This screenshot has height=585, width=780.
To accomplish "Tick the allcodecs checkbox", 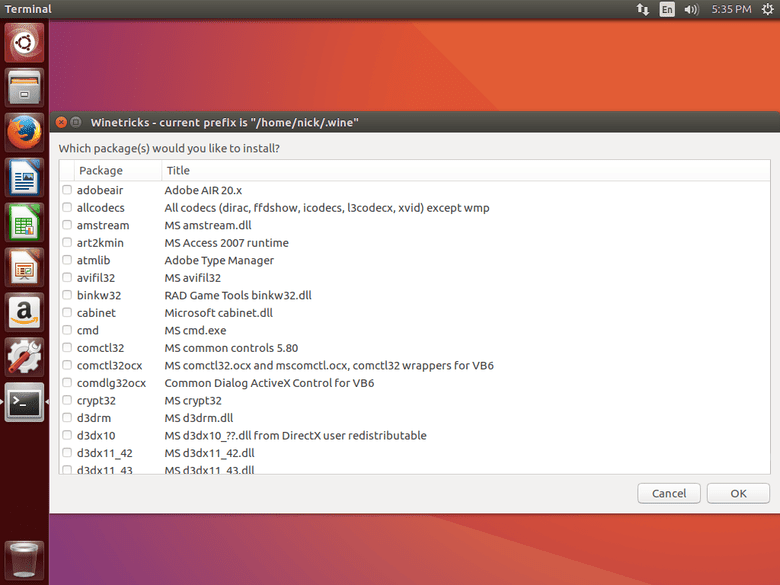I will [67, 207].
